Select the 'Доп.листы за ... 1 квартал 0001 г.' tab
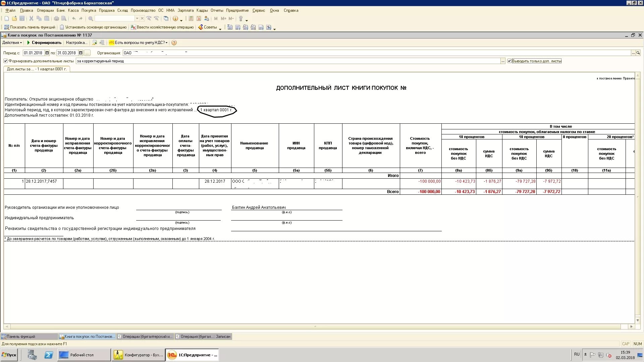This screenshot has width=644, height=362. click(37, 69)
